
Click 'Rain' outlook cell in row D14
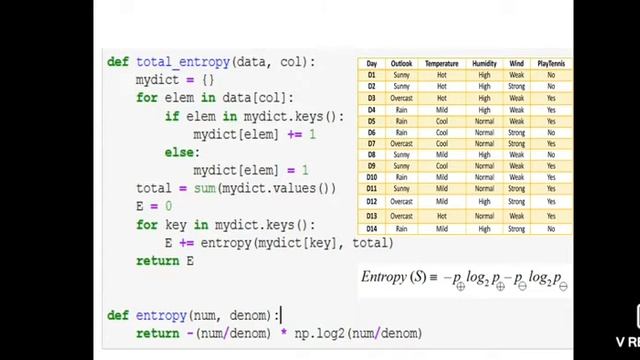point(401,229)
